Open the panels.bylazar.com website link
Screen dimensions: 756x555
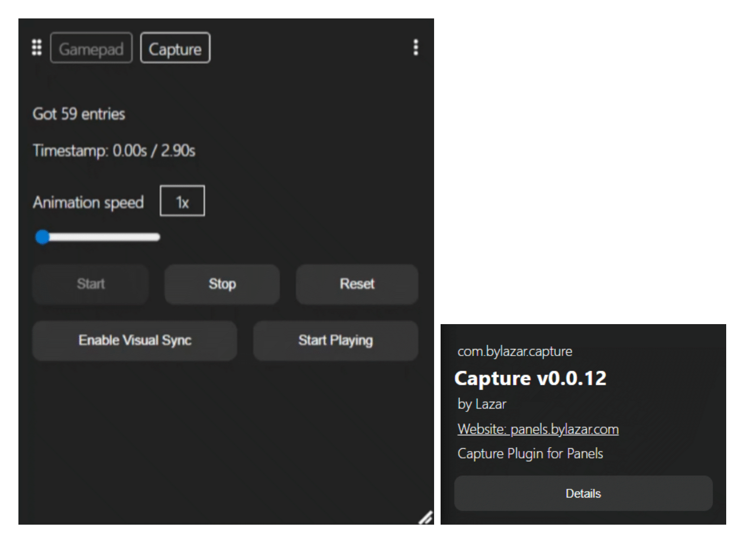tap(538, 429)
